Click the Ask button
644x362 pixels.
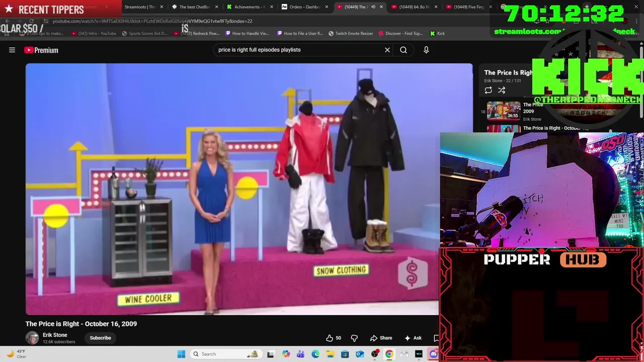pos(413,338)
